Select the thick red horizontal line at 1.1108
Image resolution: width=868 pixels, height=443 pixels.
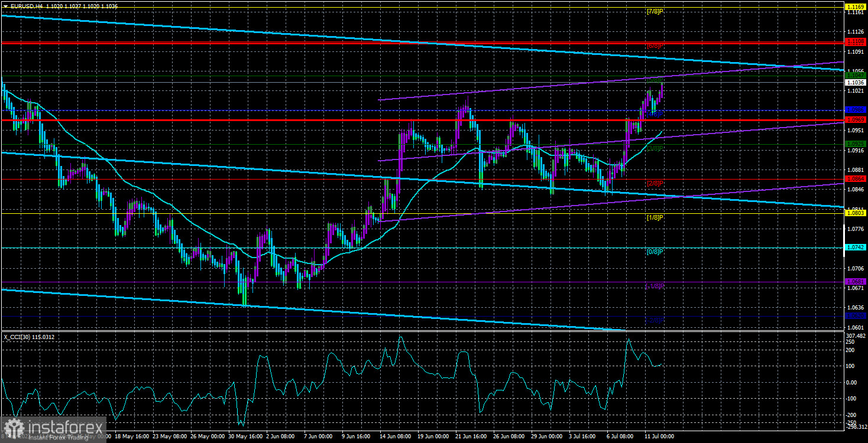tap(422, 43)
